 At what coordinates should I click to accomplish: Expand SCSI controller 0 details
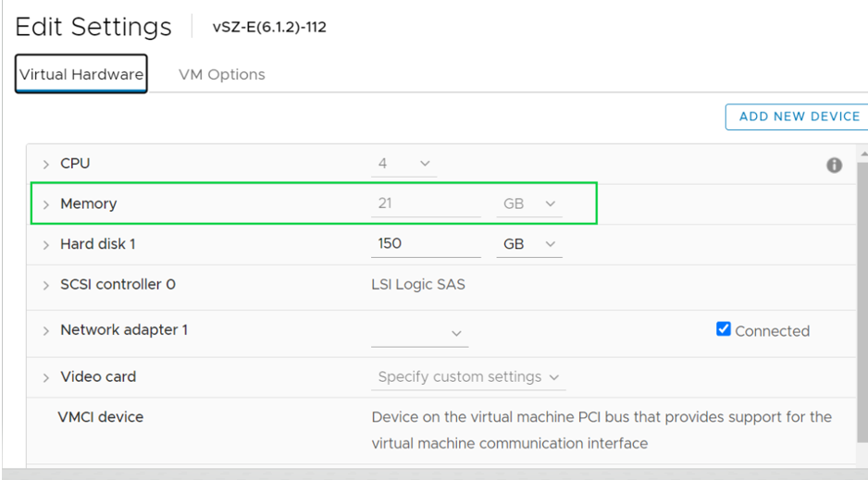(x=46, y=286)
